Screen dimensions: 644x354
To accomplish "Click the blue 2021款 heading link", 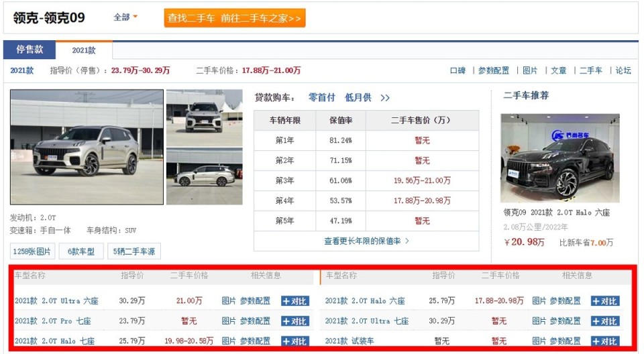I will (x=21, y=70).
